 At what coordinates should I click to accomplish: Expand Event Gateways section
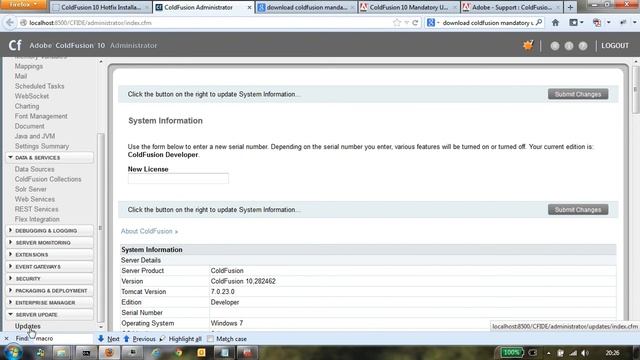pos(50,267)
